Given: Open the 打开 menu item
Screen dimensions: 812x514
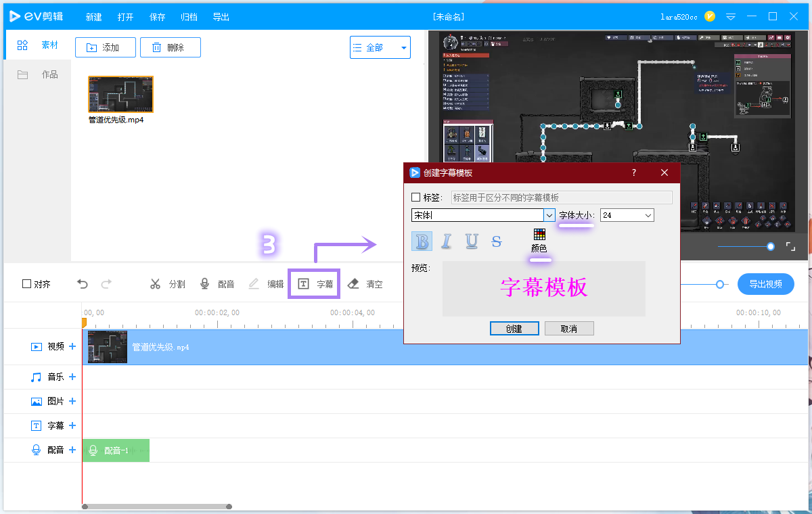Looking at the screenshot, I should coord(126,17).
